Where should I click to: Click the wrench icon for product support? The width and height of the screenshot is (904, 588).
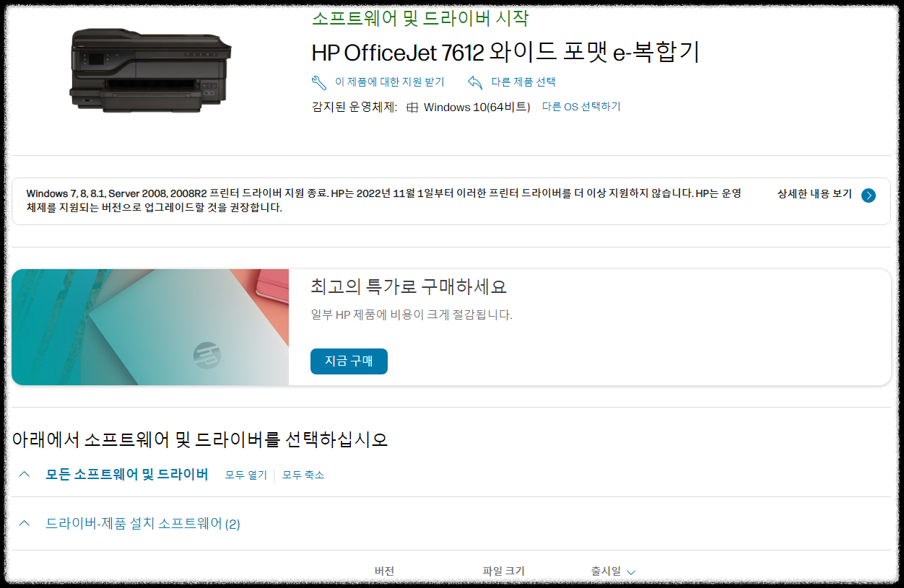319,82
